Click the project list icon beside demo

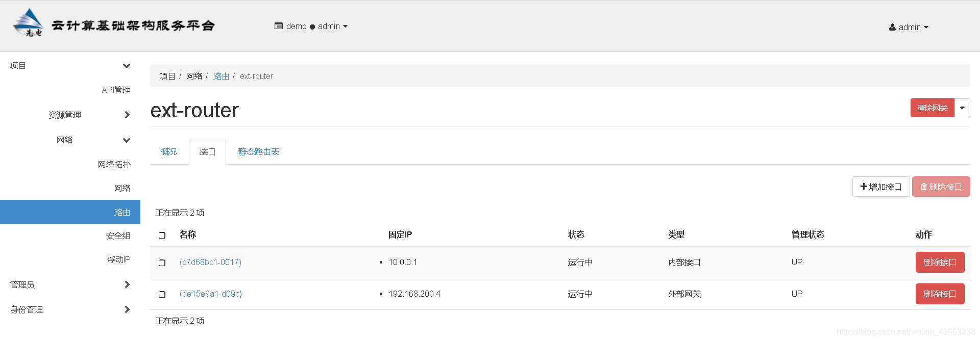pos(279,26)
